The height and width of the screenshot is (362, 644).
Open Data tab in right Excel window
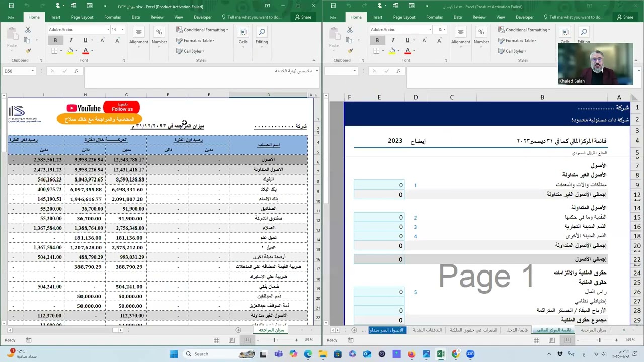click(x=458, y=17)
